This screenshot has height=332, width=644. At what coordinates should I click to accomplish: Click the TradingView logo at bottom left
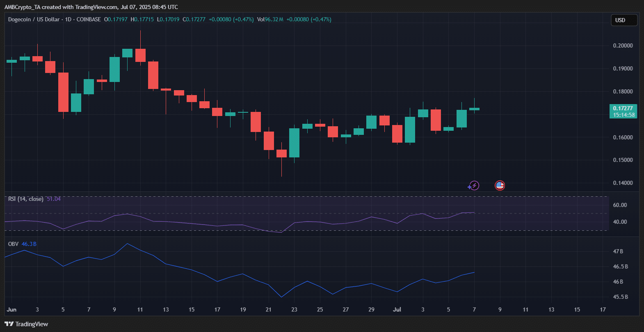click(26, 324)
